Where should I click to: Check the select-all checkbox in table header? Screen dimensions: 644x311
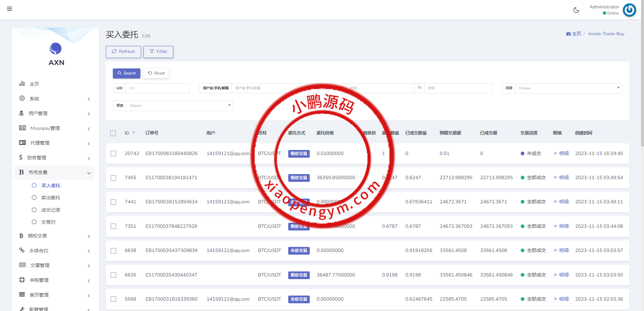113,133
